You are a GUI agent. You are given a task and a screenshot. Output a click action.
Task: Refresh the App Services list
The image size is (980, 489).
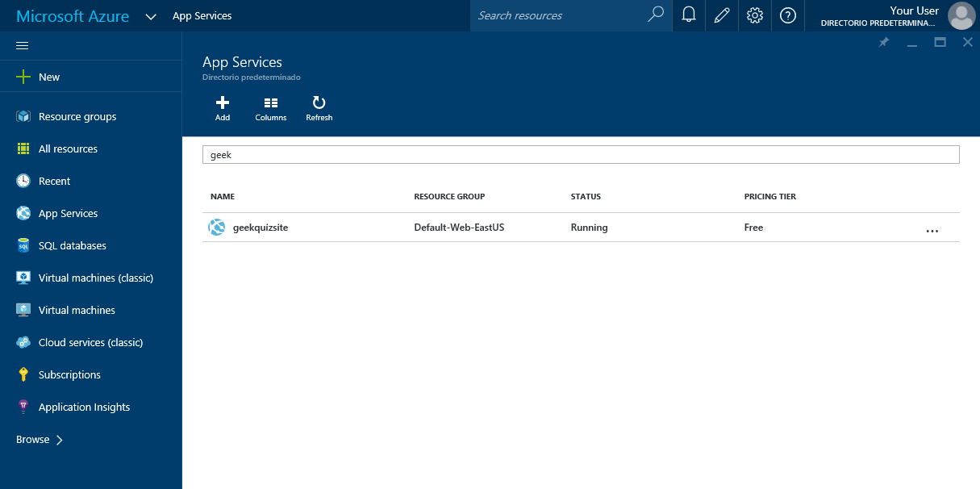[319, 108]
